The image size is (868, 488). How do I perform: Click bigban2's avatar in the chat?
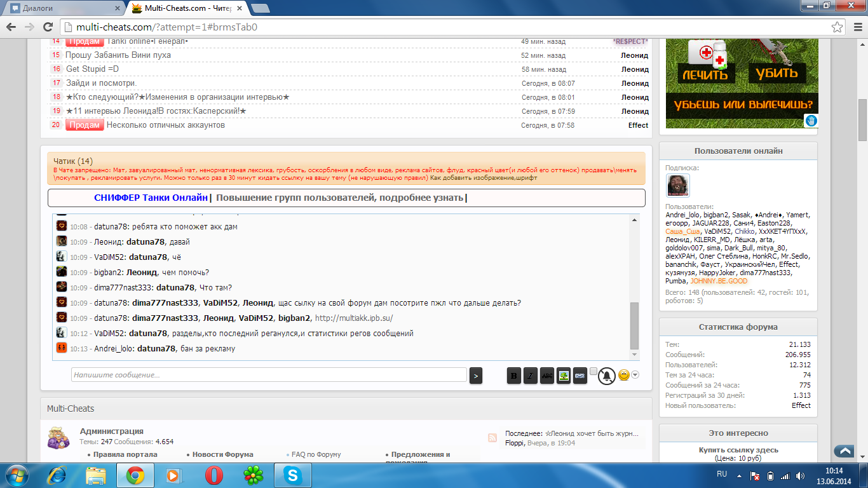pos(62,272)
